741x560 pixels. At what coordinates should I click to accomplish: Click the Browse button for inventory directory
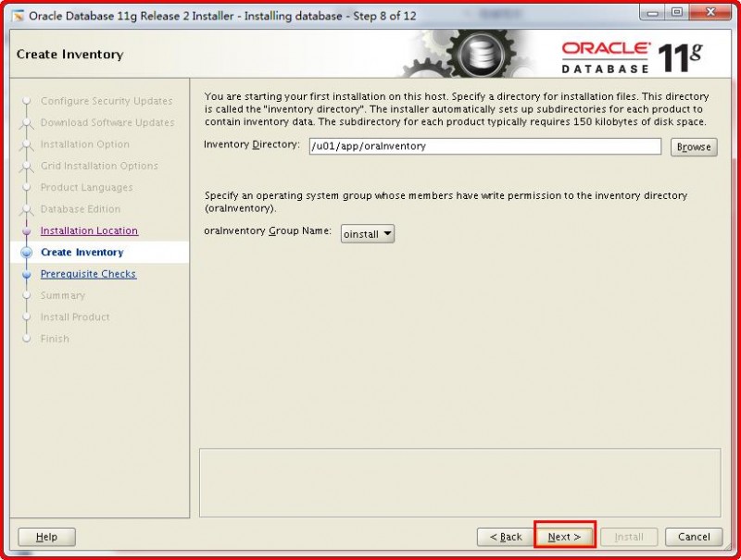click(693, 146)
